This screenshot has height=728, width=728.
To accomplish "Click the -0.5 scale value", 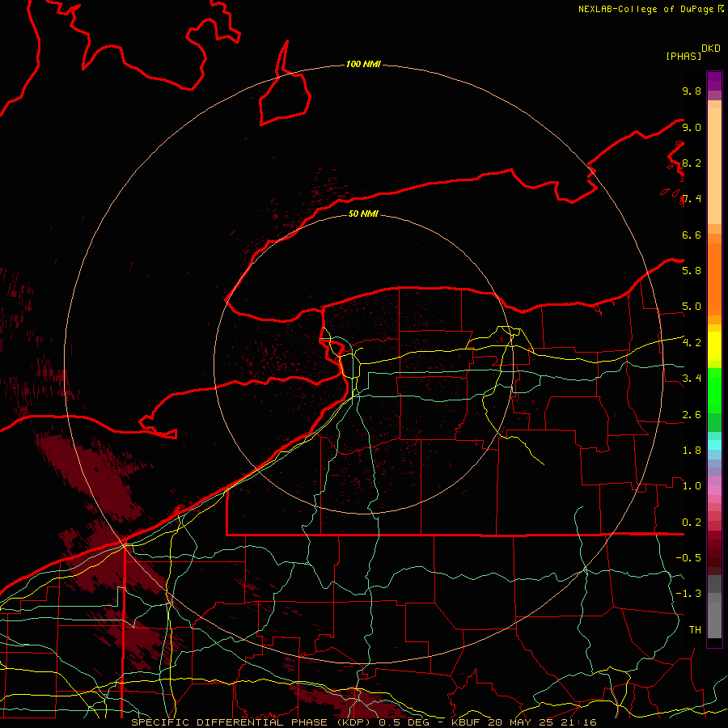I will (688, 558).
